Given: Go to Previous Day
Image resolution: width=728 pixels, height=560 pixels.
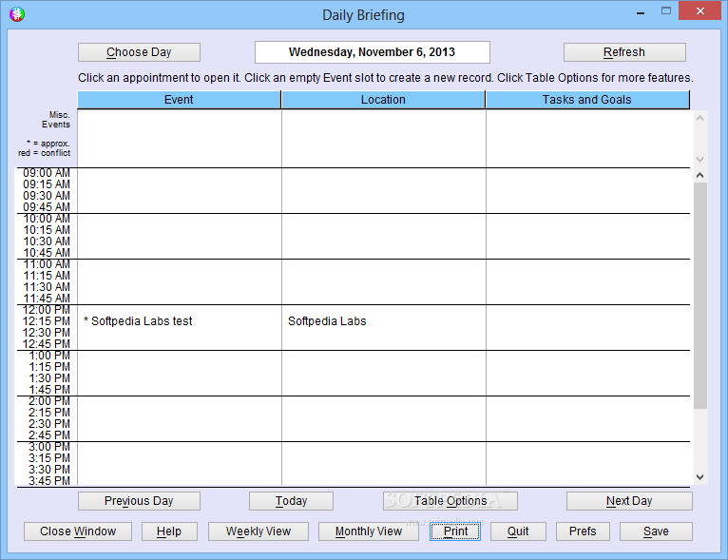Looking at the screenshot, I should coord(139,501).
